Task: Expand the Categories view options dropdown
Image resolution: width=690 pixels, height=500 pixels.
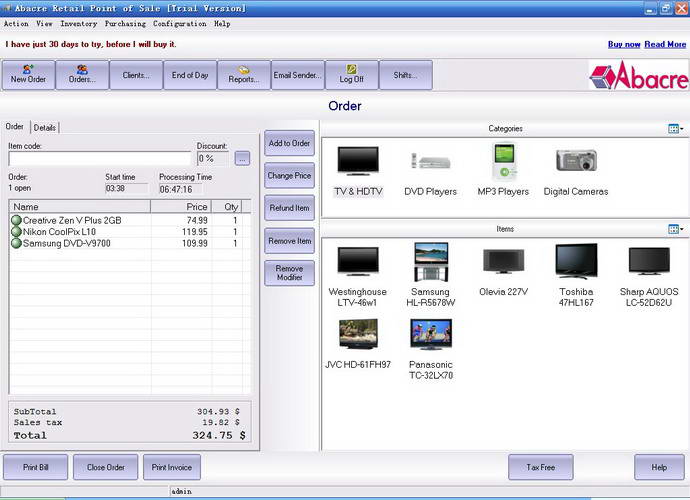Action: (x=674, y=129)
